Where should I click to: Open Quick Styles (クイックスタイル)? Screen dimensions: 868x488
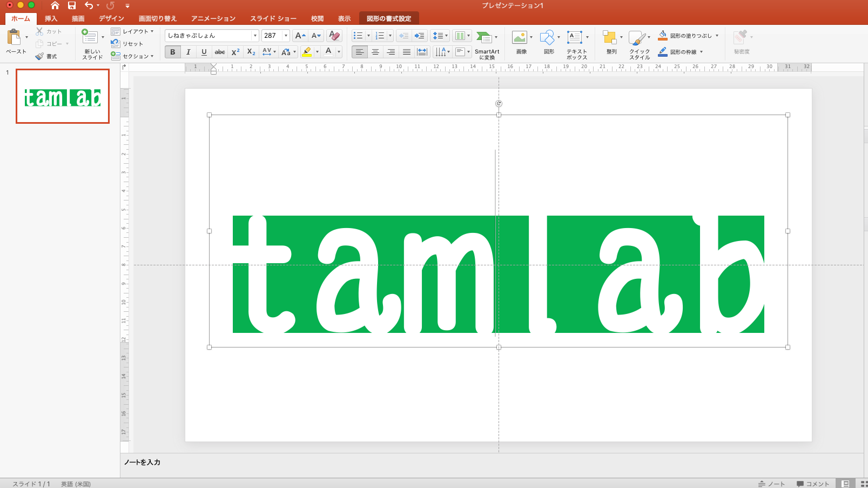(x=637, y=38)
